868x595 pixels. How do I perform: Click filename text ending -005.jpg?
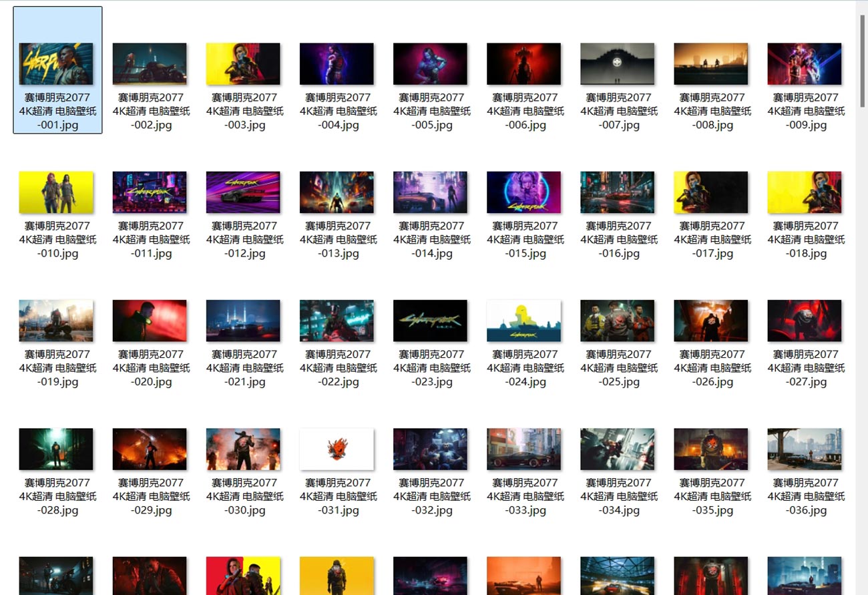point(431,111)
